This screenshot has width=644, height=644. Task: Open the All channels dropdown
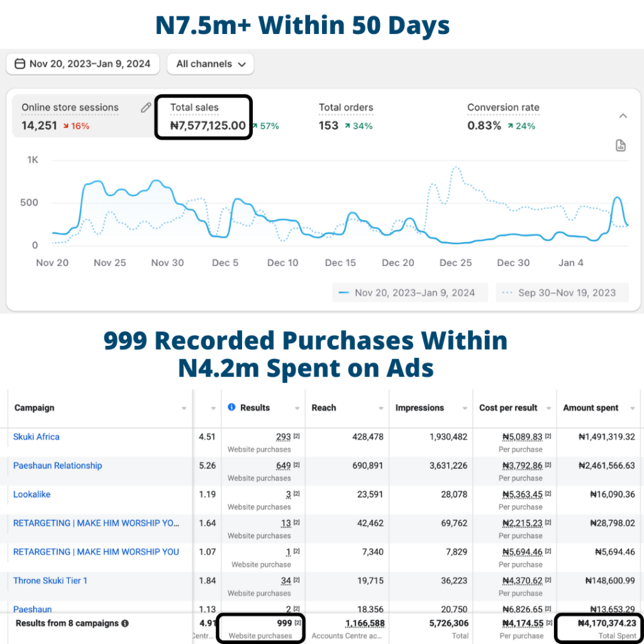210,64
